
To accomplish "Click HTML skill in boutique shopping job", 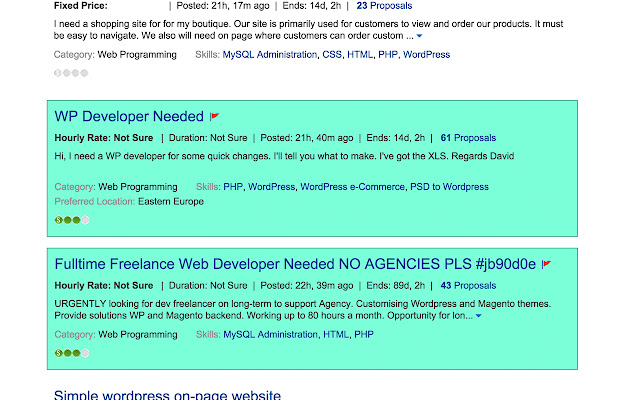I will (360, 55).
